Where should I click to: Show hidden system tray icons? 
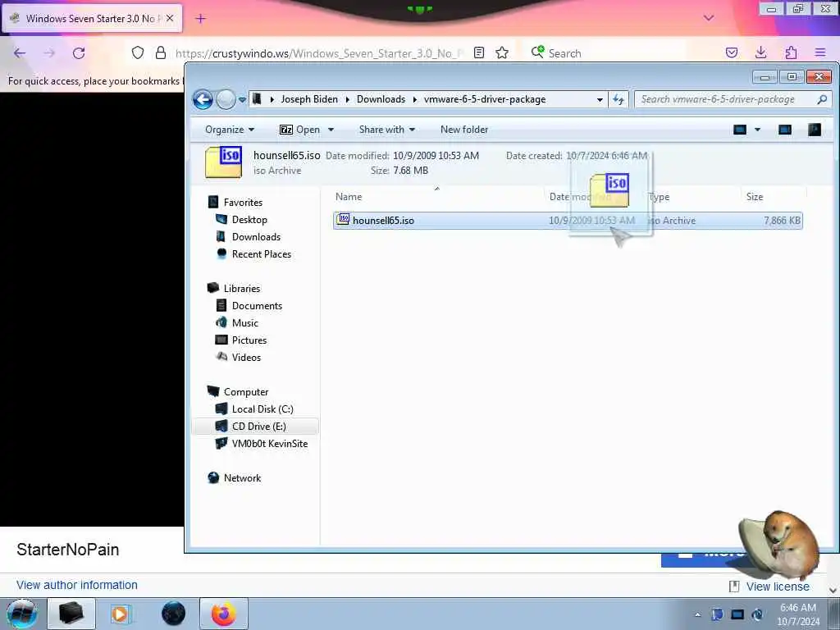coord(697,614)
